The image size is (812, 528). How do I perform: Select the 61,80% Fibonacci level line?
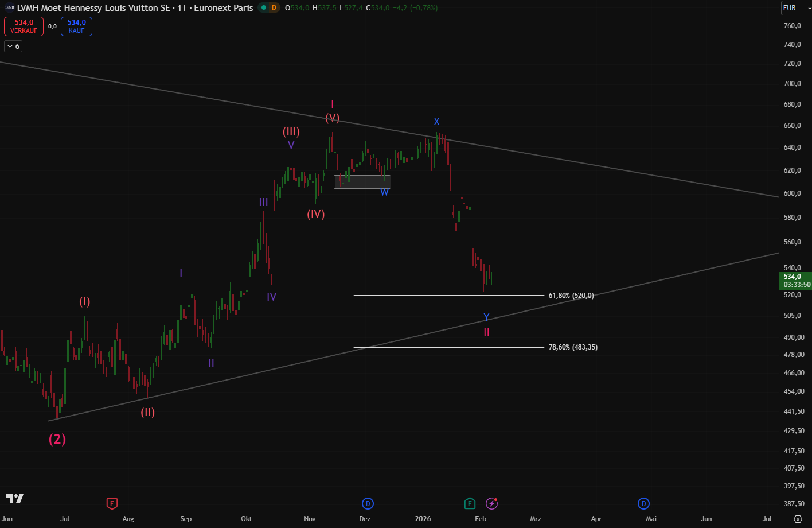pos(447,296)
